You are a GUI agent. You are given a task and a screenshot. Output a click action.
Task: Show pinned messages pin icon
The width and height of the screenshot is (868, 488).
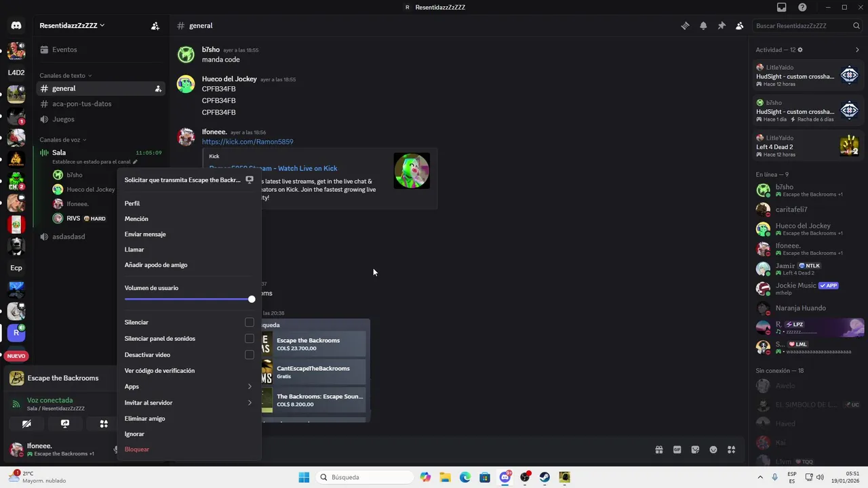[722, 26]
